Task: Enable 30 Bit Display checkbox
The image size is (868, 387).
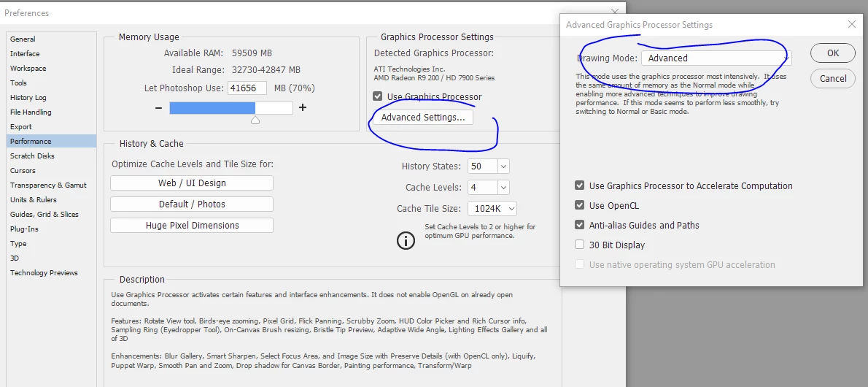Action: [x=580, y=245]
